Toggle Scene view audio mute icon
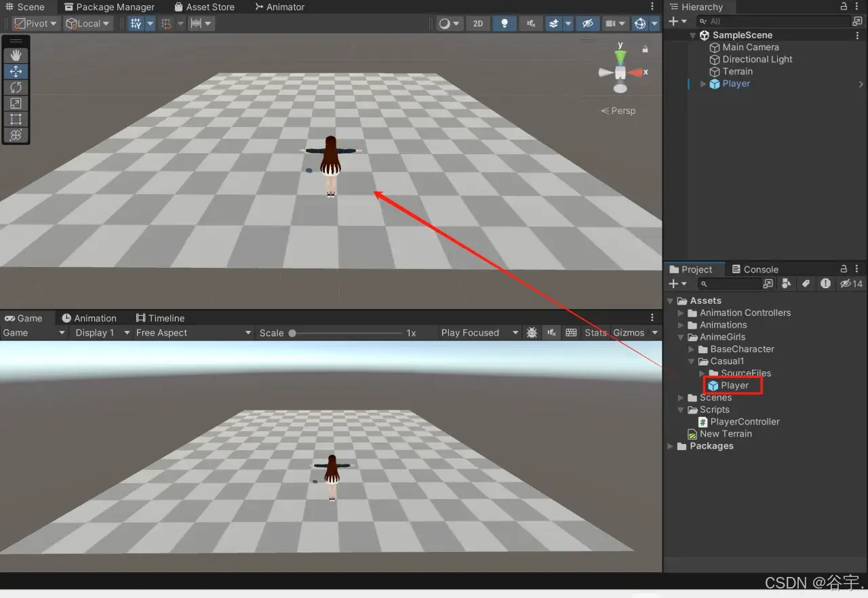 coord(531,24)
